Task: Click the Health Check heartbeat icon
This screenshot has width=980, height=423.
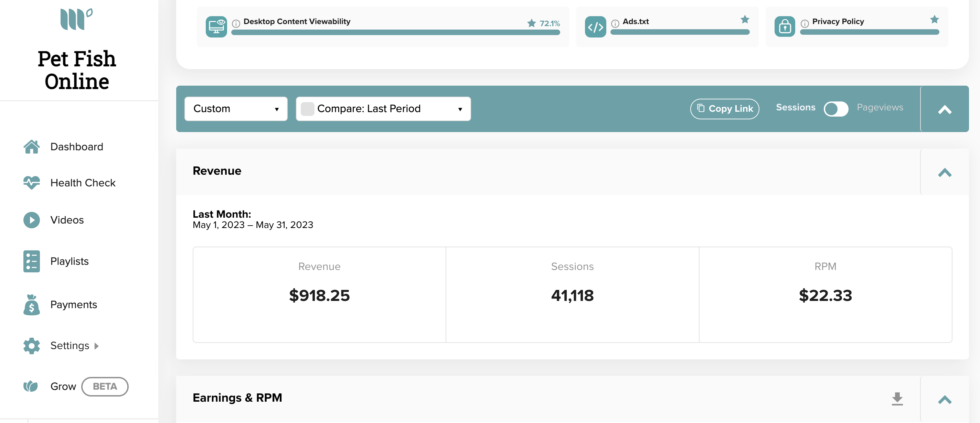Action: [x=32, y=183]
